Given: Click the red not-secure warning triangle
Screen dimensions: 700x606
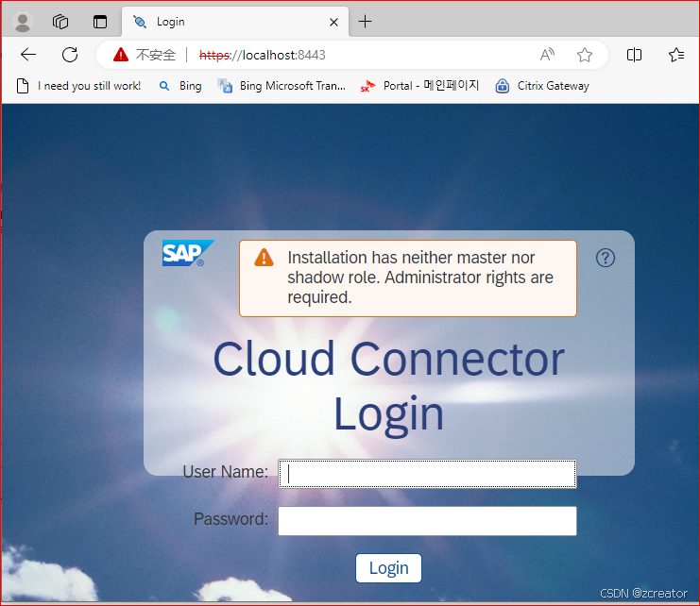Looking at the screenshot, I should 121,55.
